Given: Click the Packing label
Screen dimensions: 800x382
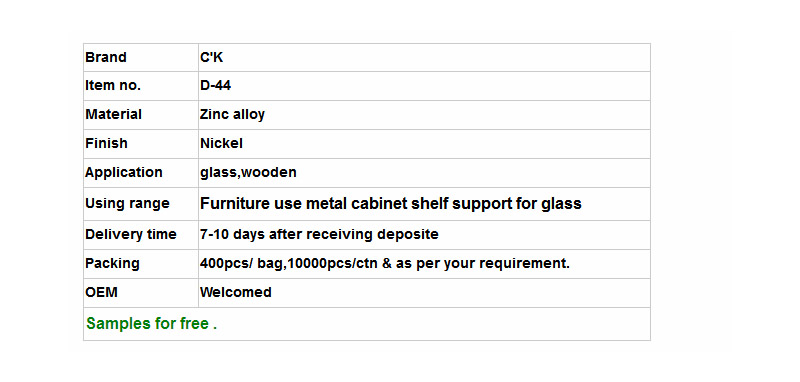Looking at the screenshot, I should [112, 264].
